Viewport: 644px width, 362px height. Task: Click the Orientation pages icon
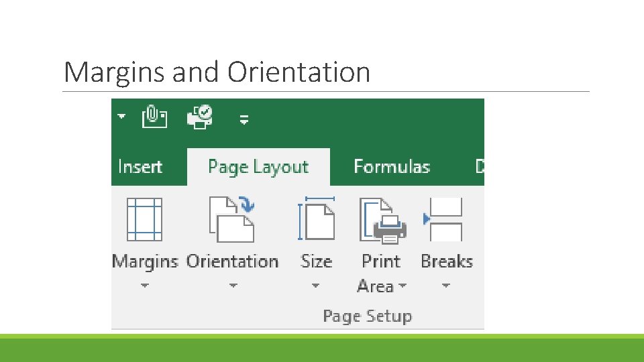[x=232, y=219]
